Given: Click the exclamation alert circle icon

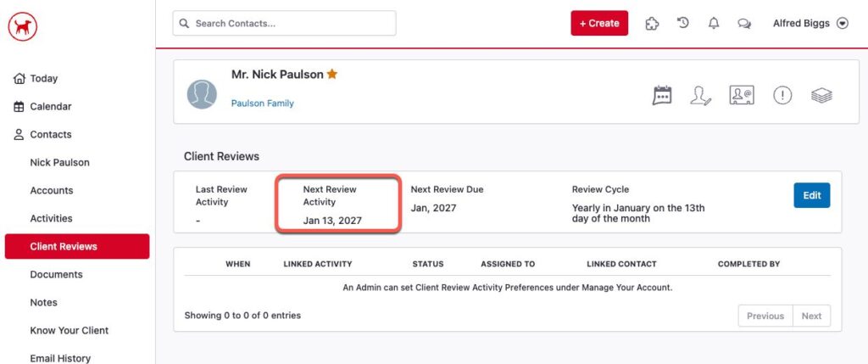Looking at the screenshot, I should (782, 95).
